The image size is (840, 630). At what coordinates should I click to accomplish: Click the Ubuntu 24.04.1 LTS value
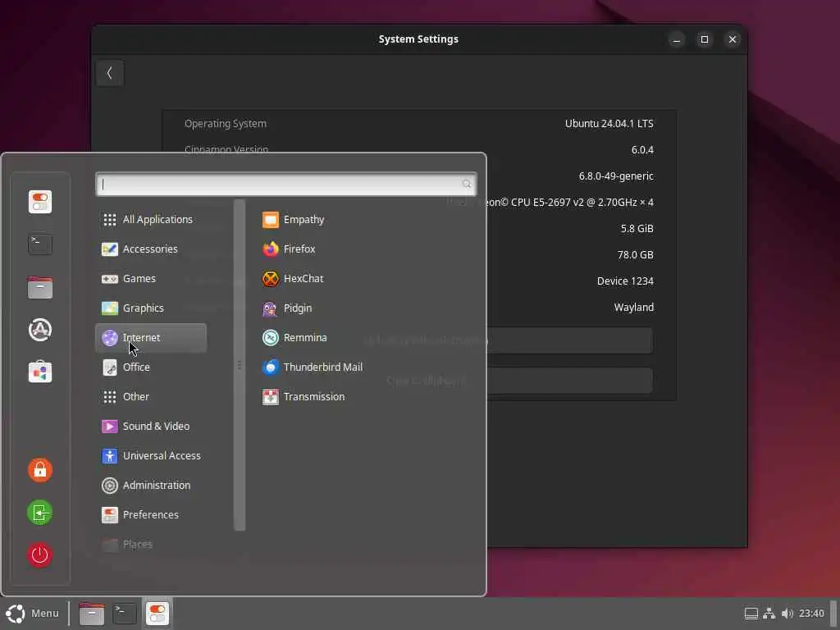[609, 124]
